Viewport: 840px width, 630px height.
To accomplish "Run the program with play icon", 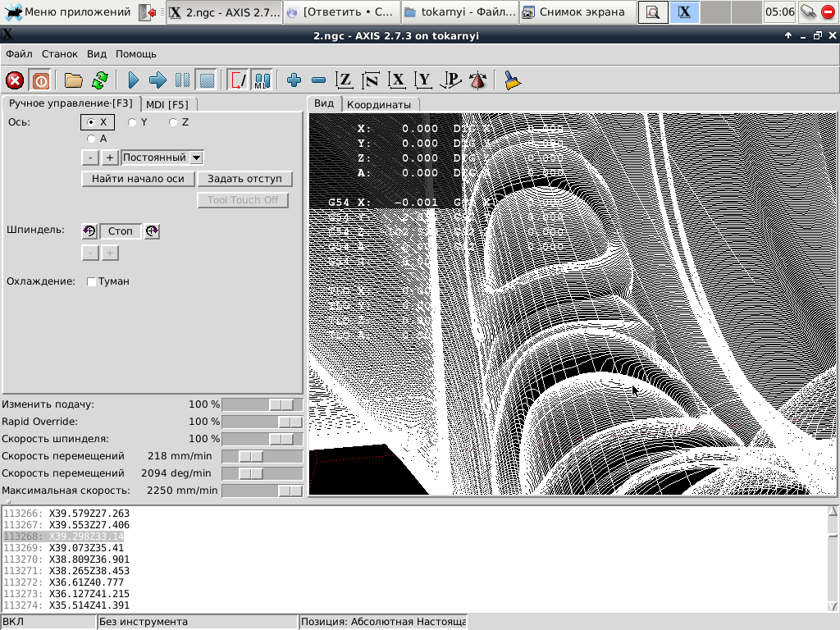I will coord(134,80).
